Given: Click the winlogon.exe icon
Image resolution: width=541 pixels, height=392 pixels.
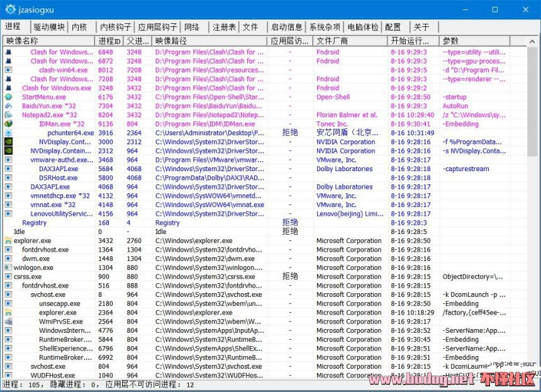Looking at the screenshot, I should click(x=8, y=267).
